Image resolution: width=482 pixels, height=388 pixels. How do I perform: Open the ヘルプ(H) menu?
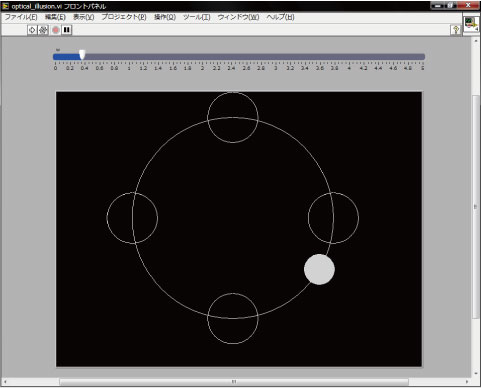280,17
